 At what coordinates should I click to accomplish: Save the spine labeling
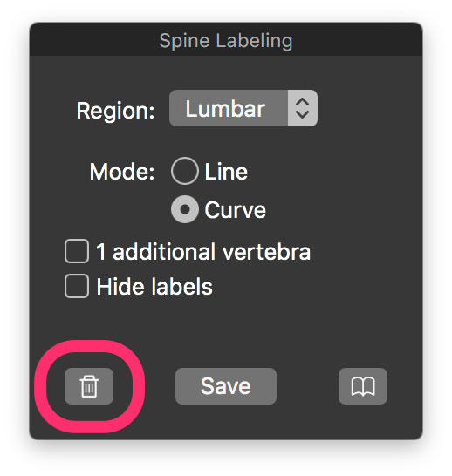point(226,386)
